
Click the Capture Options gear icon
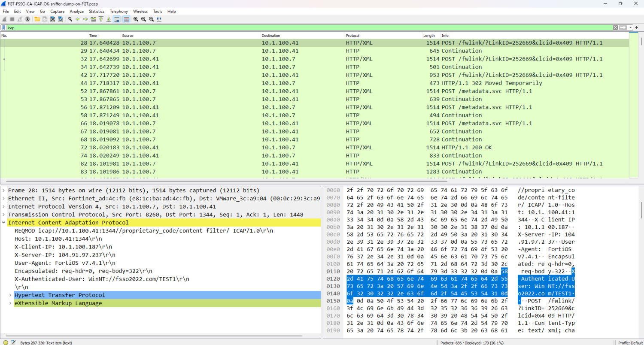[27, 19]
